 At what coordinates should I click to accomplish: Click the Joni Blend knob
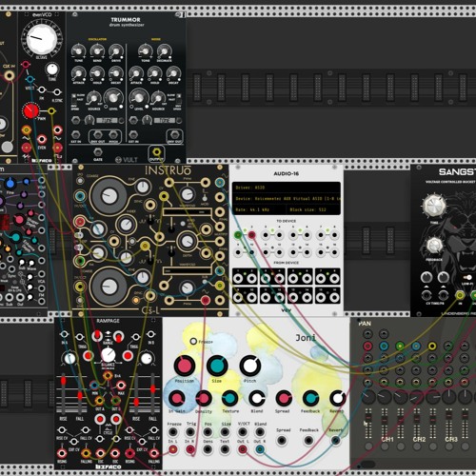257,398
